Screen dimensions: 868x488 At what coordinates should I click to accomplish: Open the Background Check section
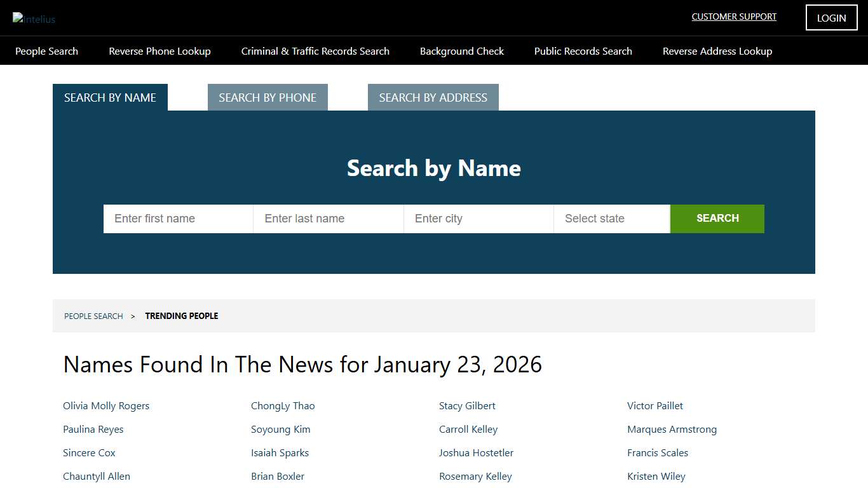click(461, 51)
